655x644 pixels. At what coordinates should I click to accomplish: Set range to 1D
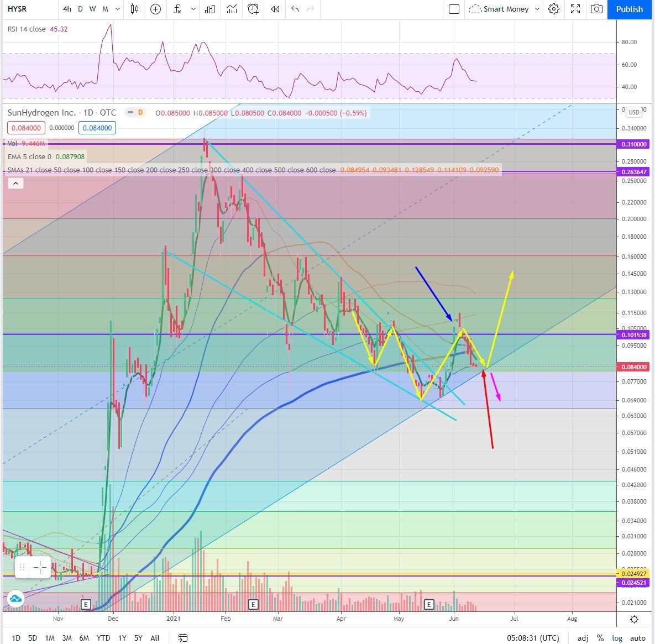(16, 638)
